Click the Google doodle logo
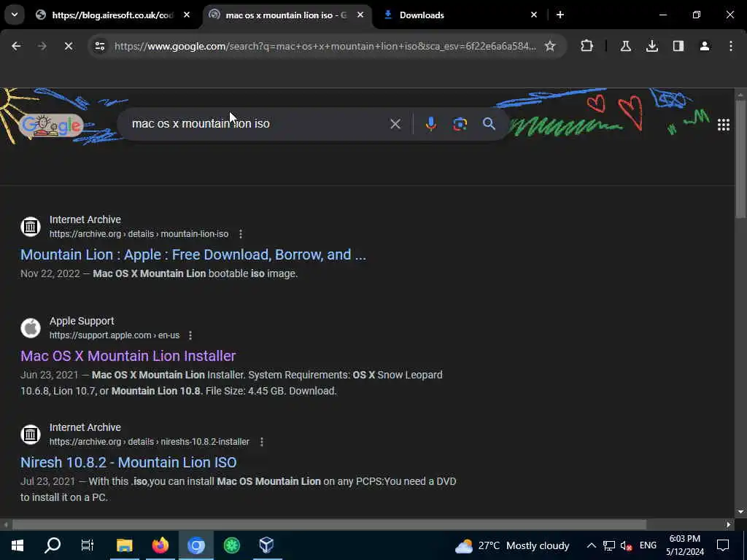This screenshot has height=560, width=747. click(52, 125)
